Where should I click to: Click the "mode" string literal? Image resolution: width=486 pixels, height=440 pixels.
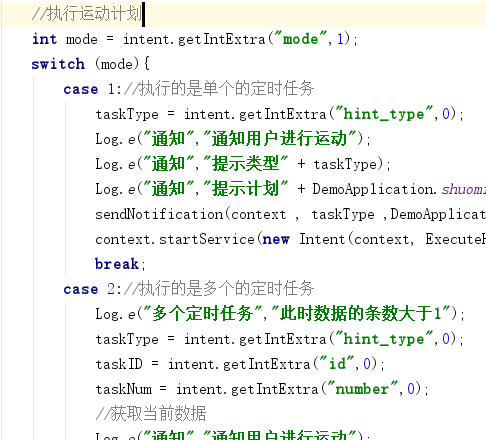pos(300,39)
